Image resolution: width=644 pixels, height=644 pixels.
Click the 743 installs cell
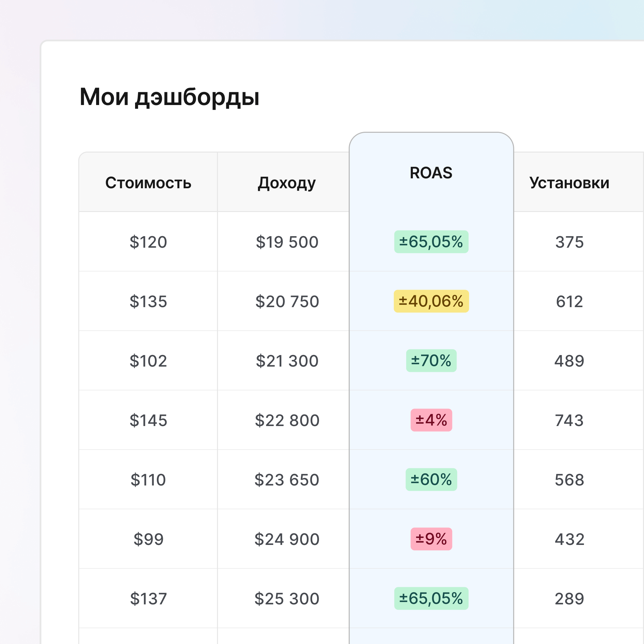(x=569, y=420)
